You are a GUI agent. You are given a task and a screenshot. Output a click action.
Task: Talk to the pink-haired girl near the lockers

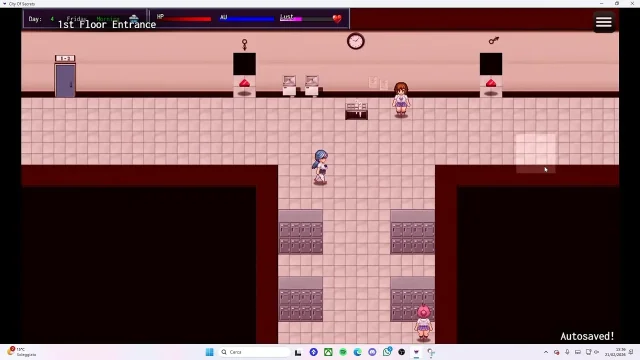(x=424, y=322)
